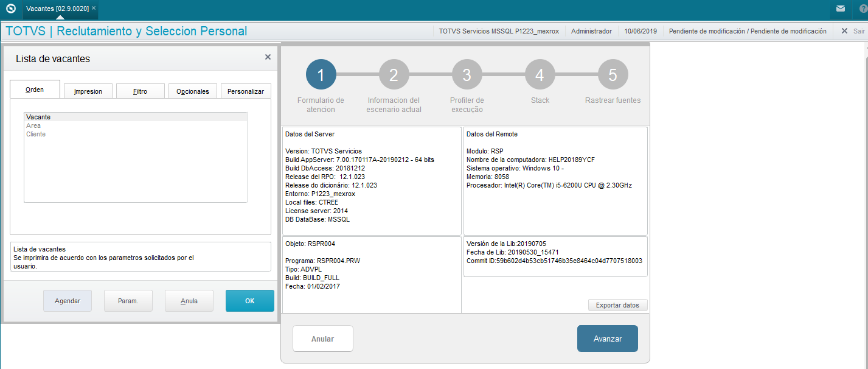
Task: Click Pendiente de modificación status text
Action: click(x=748, y=31)
